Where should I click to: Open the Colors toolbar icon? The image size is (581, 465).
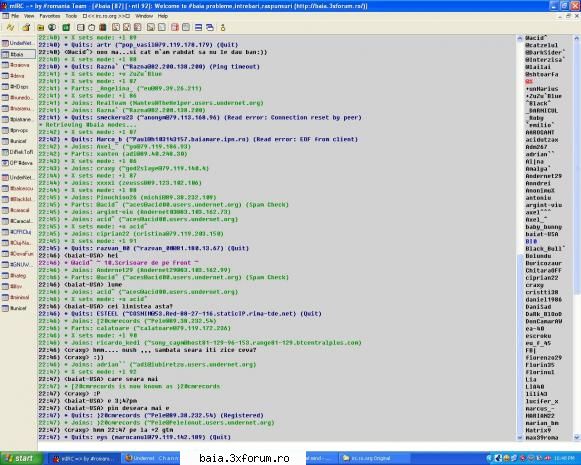pos(103,27)
